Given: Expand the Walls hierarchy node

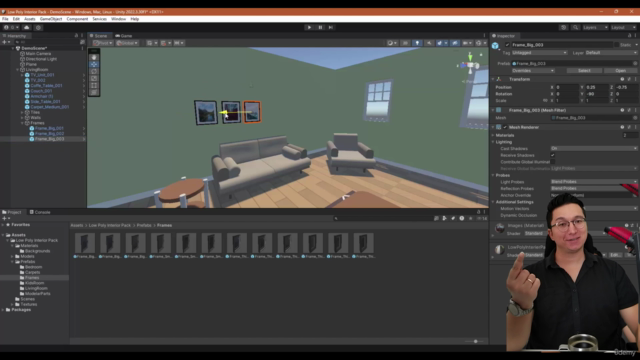Looking at the screenshot, I should click(x=22, y=118).
